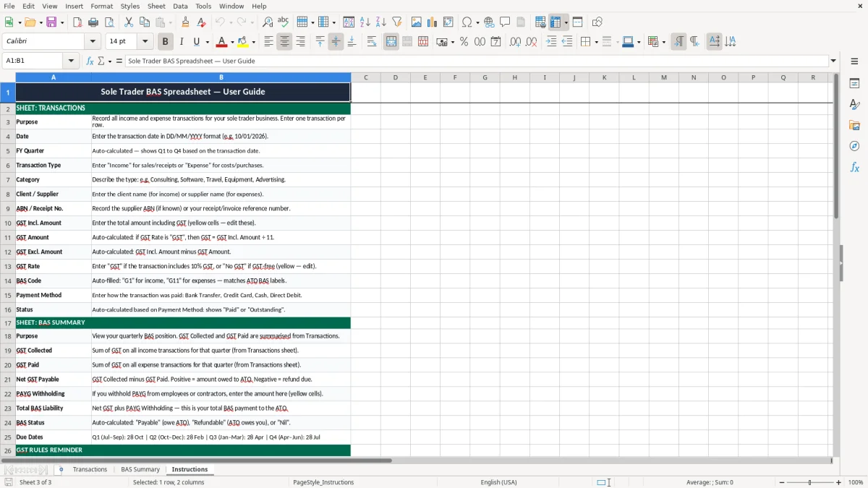Toggle Center Vertically alignment

pyautogui.click(x=336, y=42)
